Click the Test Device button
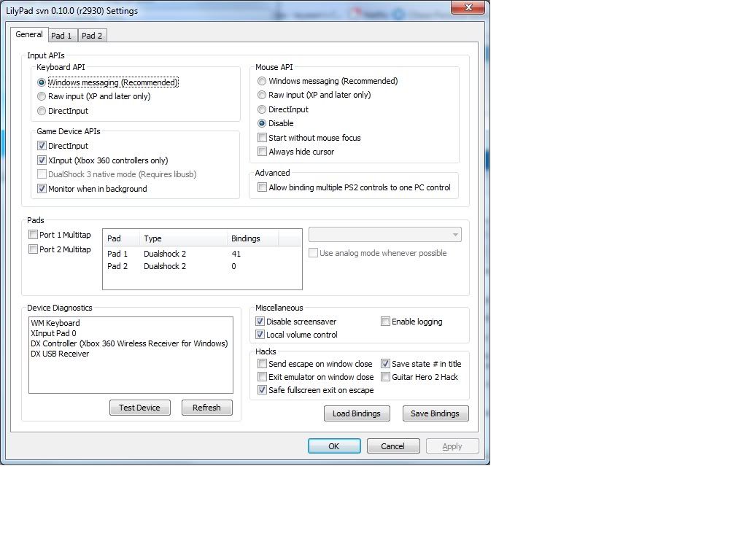Screen dimensions: 747x560 (139, 408)
